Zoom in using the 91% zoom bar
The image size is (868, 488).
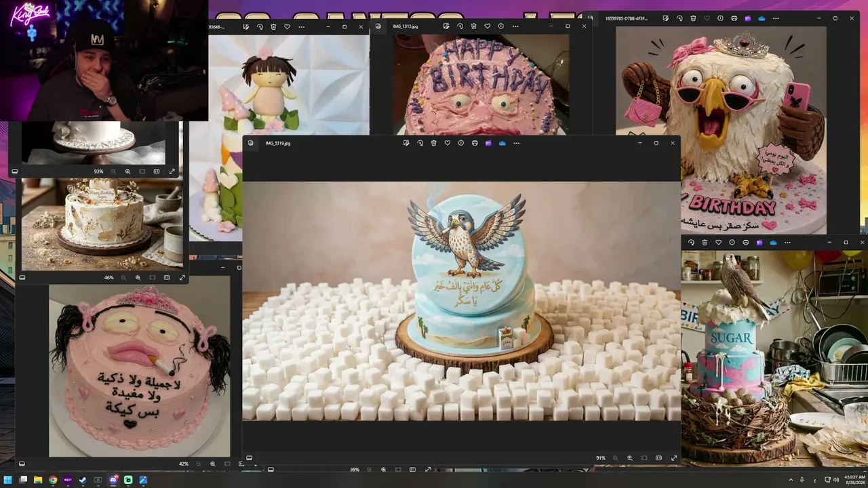630,458
